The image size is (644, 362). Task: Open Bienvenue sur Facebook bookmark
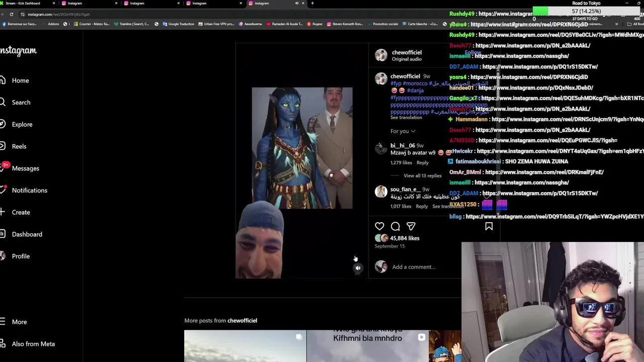coord(19,24)
